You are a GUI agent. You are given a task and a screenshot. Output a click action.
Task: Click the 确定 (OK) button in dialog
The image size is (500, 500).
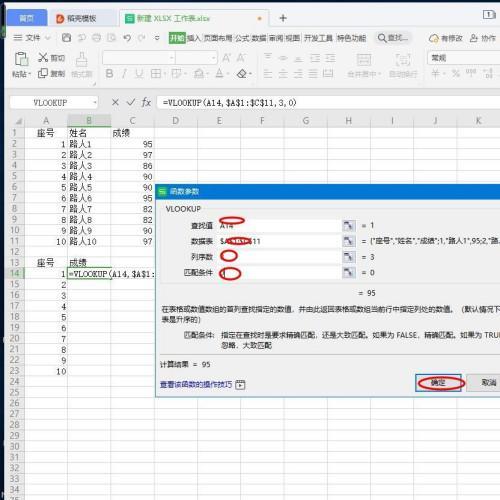(438, 383)
